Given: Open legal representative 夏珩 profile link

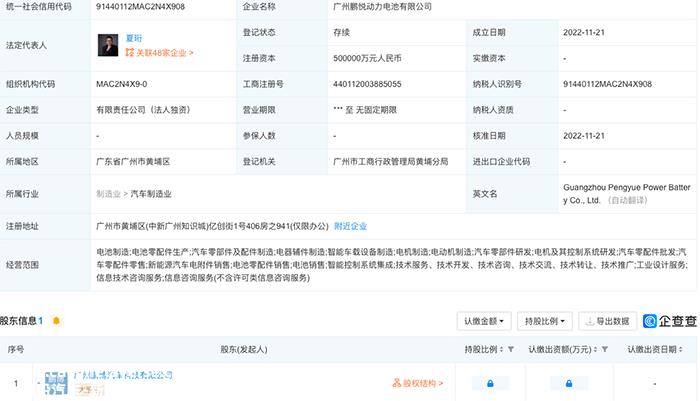Looking at the screenshot, I should coord(133,38).
